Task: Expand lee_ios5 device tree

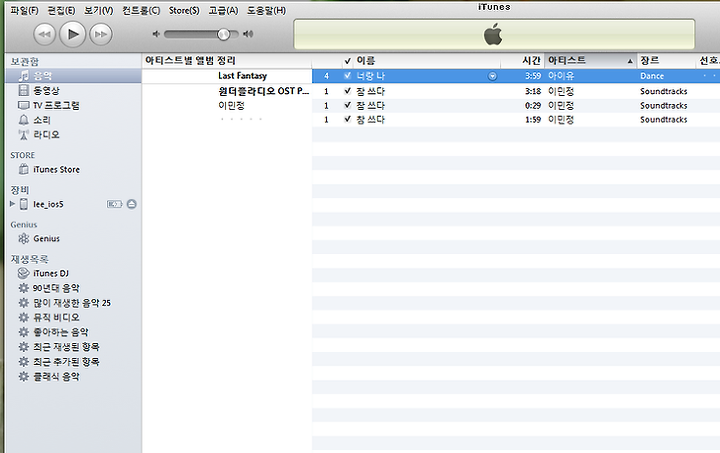Action: pos(12,204)
